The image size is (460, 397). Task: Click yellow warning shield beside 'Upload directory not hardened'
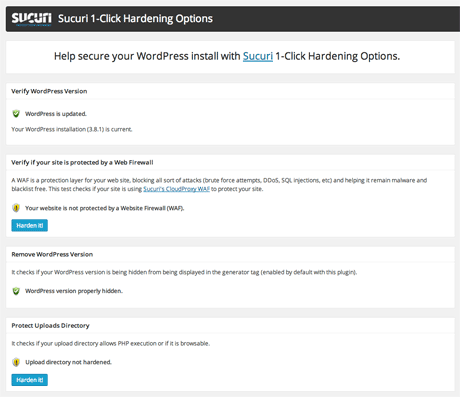point(16,362)
